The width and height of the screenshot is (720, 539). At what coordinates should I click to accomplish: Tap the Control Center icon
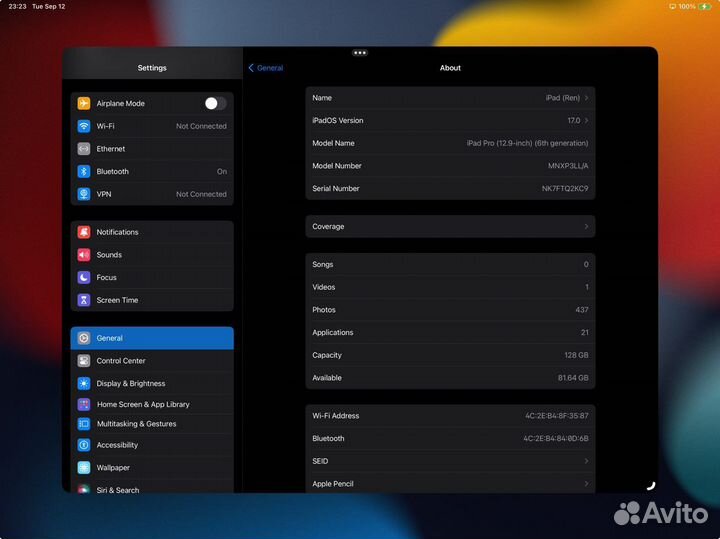click(84, 361)
